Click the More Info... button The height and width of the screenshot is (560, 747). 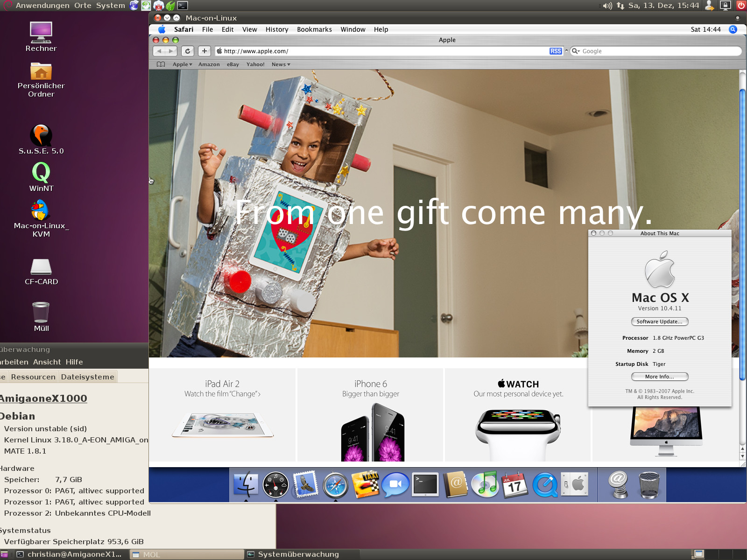(x=659, y=377)
